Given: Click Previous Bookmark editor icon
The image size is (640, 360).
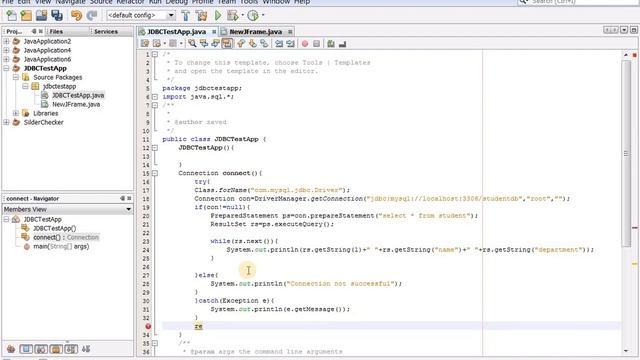Looking at the screenshot, I should [x=241, y=44].
